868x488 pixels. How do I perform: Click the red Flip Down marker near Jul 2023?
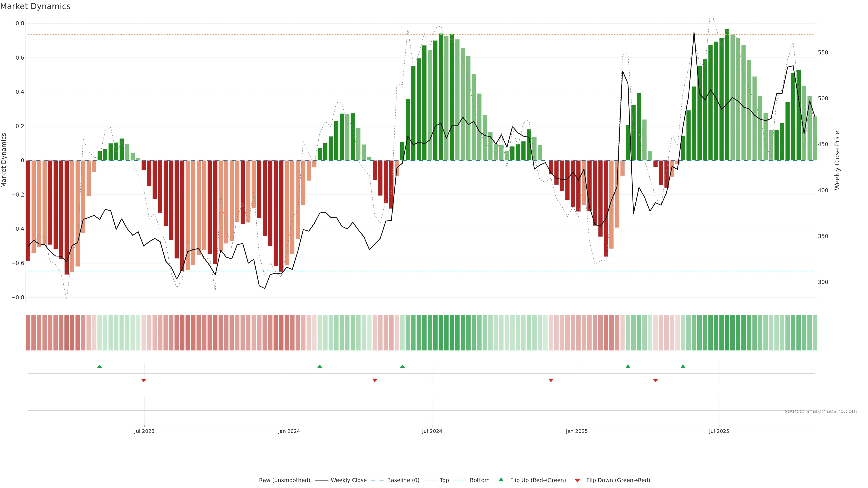click(144, 380)
